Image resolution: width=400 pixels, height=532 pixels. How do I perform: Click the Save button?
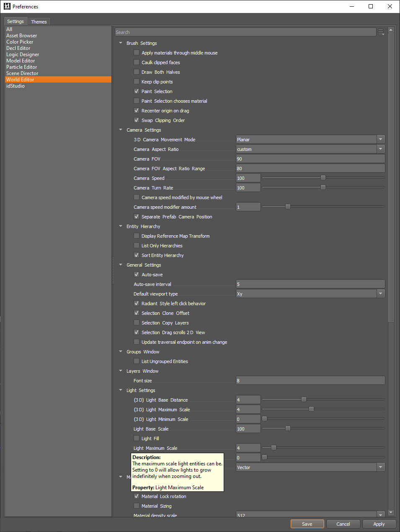point(307,524)
